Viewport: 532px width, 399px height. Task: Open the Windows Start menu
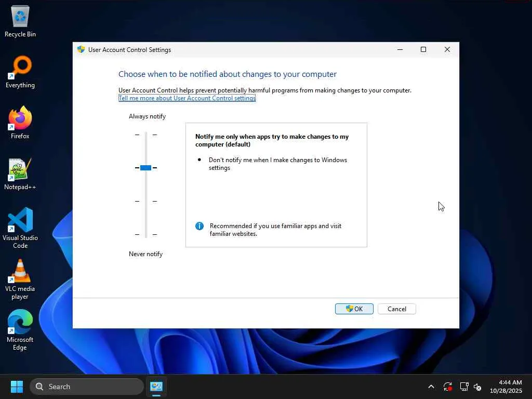point(17,387)
